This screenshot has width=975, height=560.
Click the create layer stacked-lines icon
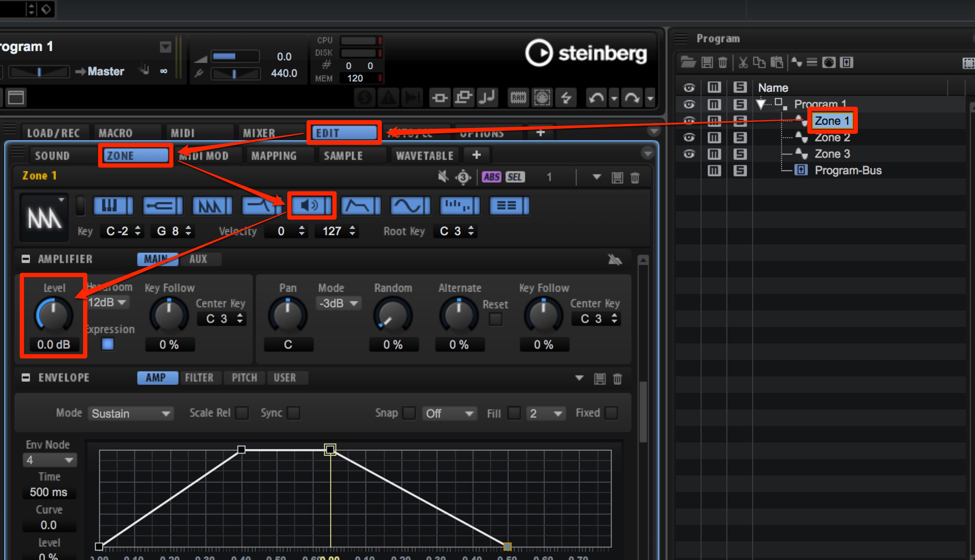tap(812, 62)
